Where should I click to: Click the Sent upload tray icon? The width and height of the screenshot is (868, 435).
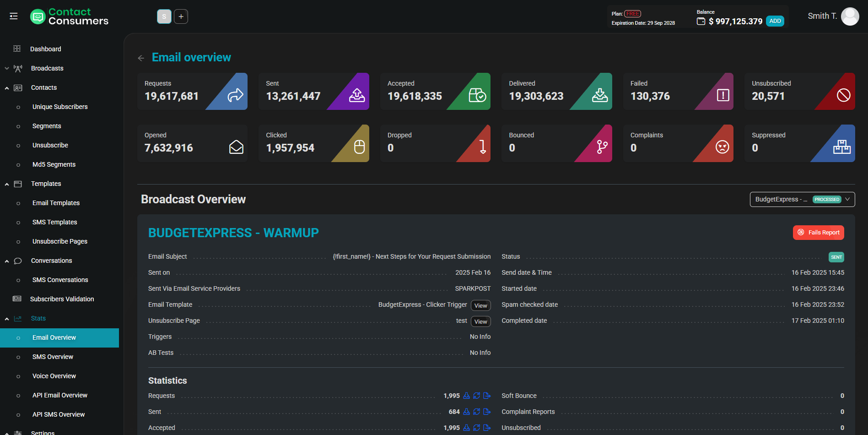357,95
